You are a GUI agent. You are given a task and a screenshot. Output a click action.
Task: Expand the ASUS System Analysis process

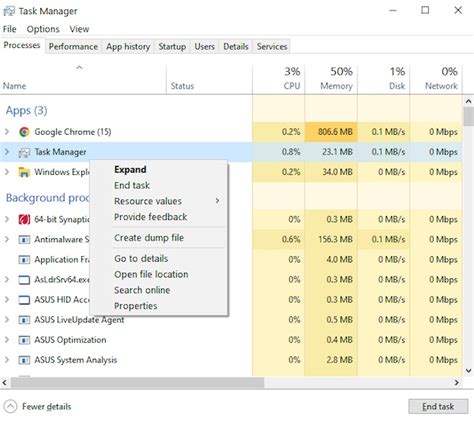point(7,360)
